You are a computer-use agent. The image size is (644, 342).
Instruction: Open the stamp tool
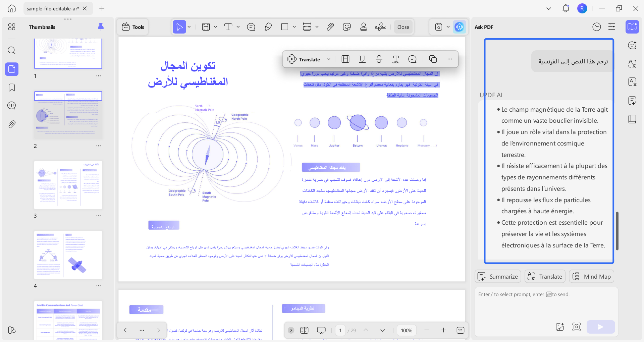click(364, 27)
